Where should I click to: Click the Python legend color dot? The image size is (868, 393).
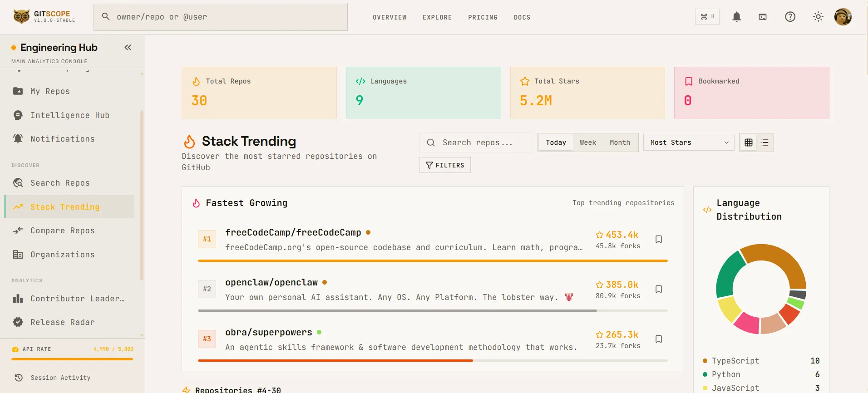tap(705, 374)
